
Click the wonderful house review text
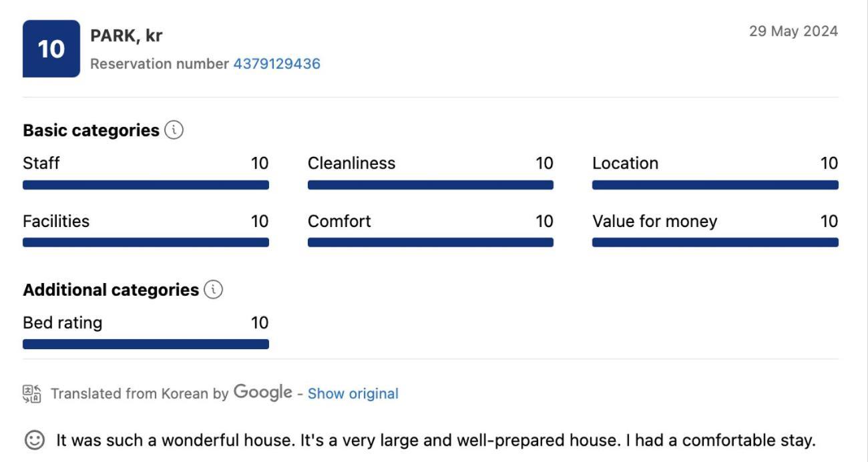point(436,441)
